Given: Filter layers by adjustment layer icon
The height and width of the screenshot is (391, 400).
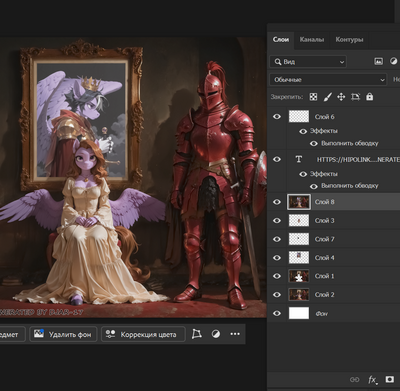Looking at the screenshot, I should 394,61.
